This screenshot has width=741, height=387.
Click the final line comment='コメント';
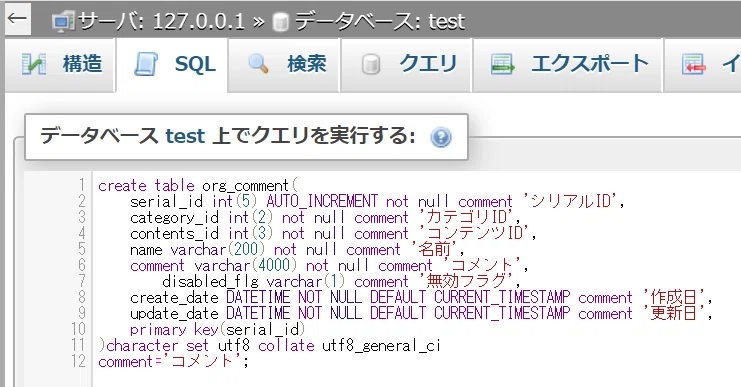[173, 361]
